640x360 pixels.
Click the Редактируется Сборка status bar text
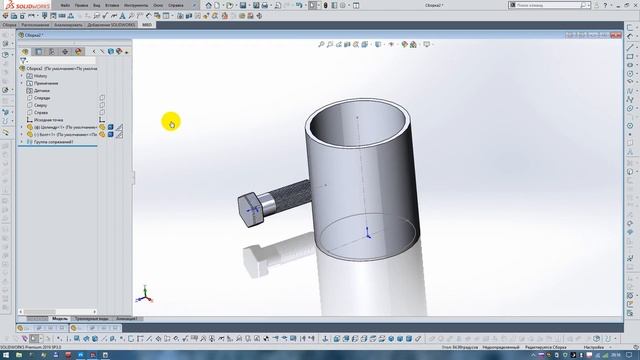coord(545,347)
